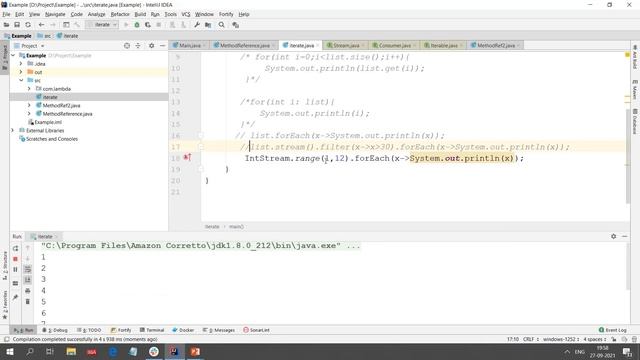The image size is (640, 360).
Task: Click the Save All toolbar icon
Action: coord(17,25)
